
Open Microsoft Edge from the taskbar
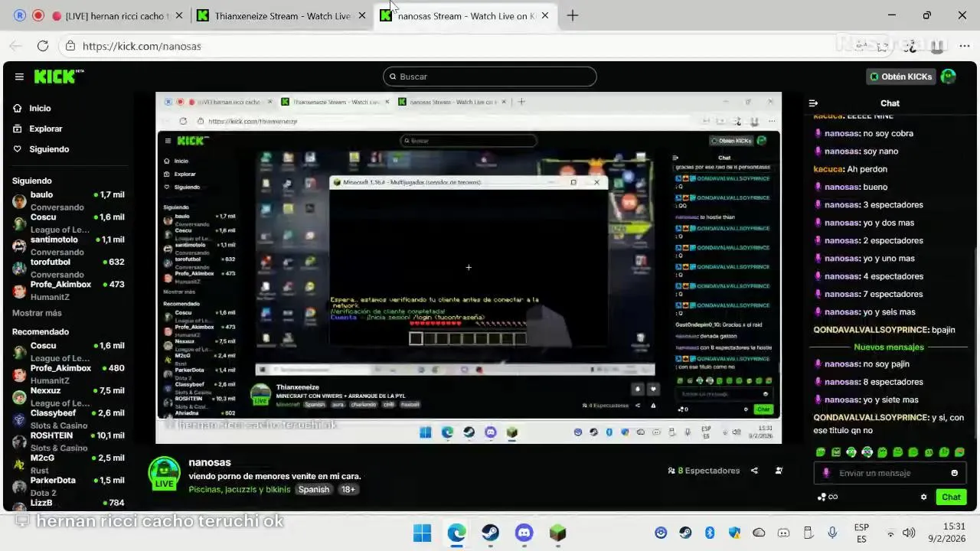point(456,533)
